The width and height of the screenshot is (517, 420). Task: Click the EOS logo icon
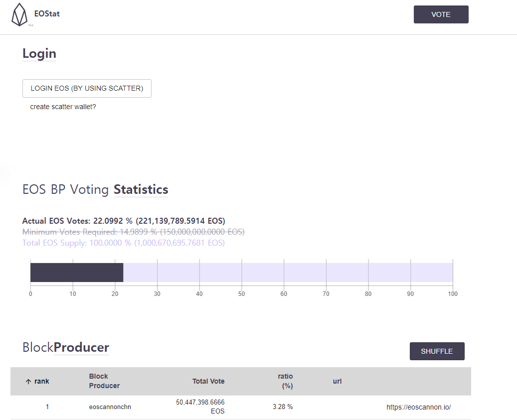click(19, 14)
